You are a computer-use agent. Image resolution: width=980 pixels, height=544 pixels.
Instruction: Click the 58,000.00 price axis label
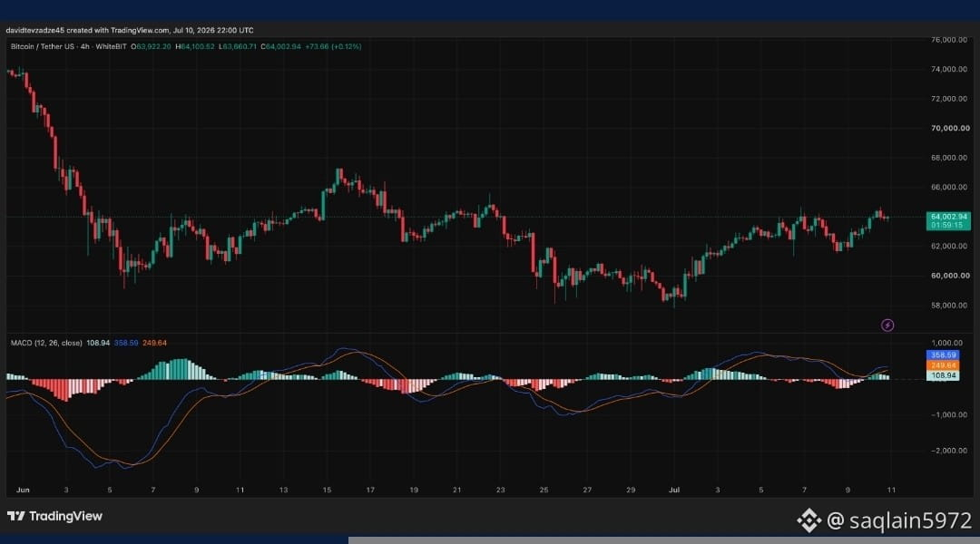[949, 306]
